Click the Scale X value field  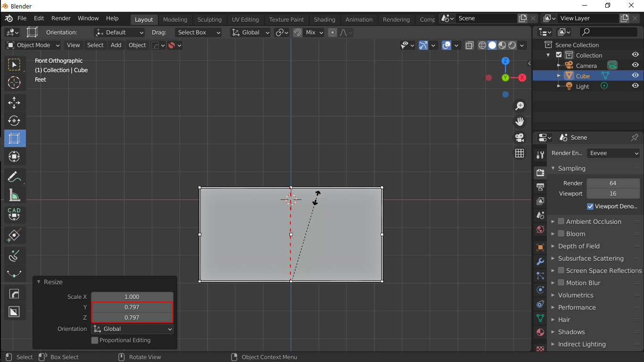(x=132, y=297)
